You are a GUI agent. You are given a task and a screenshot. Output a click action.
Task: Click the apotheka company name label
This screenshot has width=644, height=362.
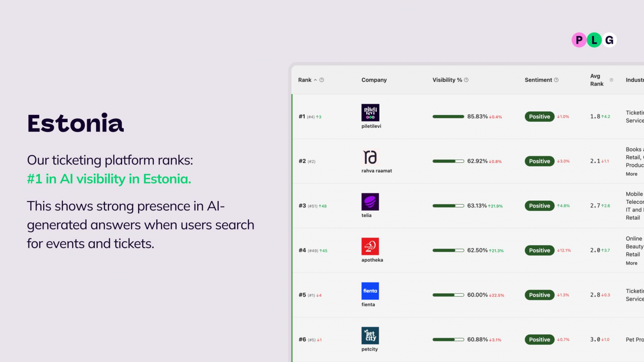372,260
